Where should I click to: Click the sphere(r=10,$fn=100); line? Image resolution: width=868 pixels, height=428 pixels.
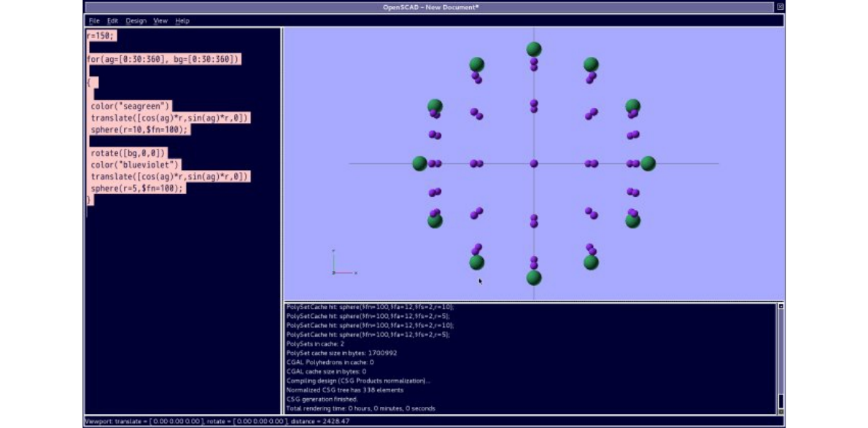coord(139,130)
